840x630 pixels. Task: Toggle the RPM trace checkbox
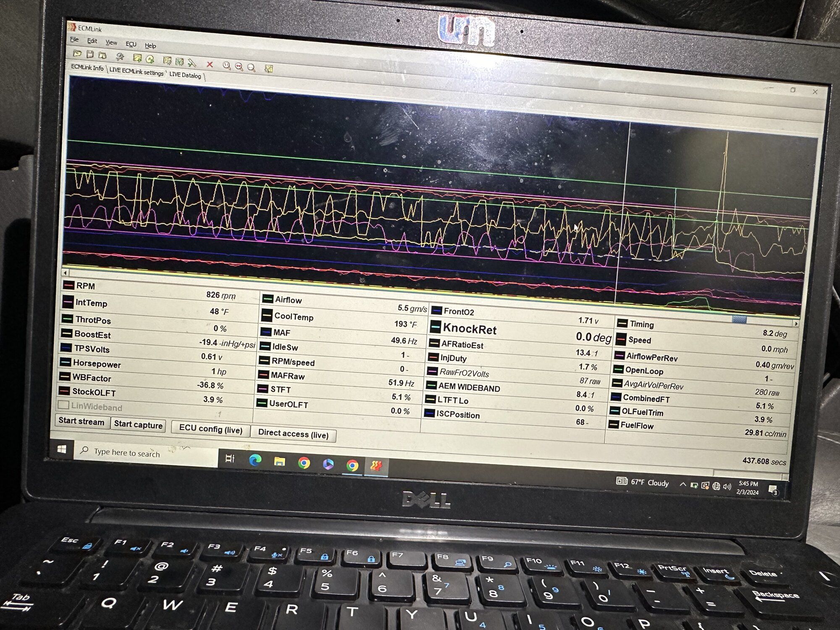click(68, 285)
